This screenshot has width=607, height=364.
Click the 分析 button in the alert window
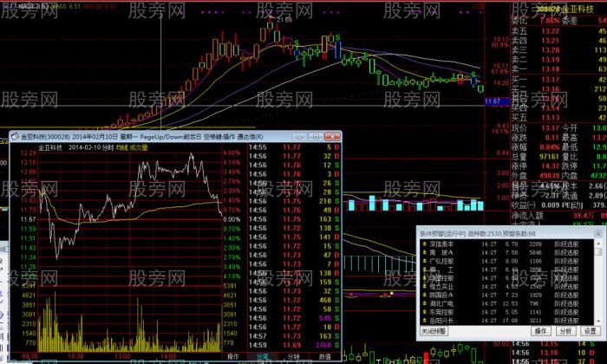(565, 331)
